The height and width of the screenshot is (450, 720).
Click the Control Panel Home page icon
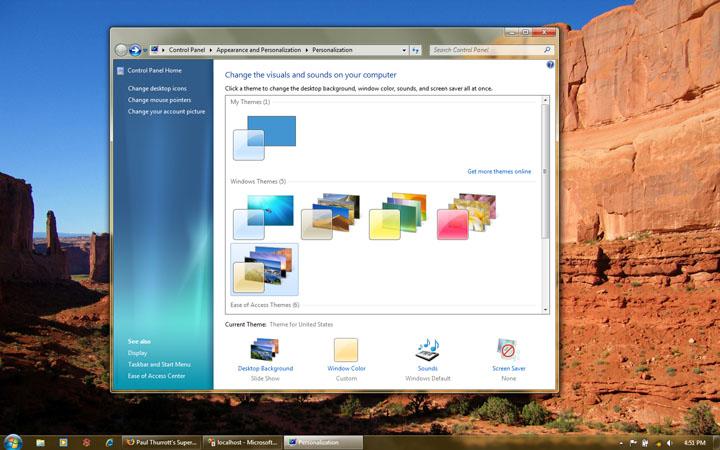(120, 71)
